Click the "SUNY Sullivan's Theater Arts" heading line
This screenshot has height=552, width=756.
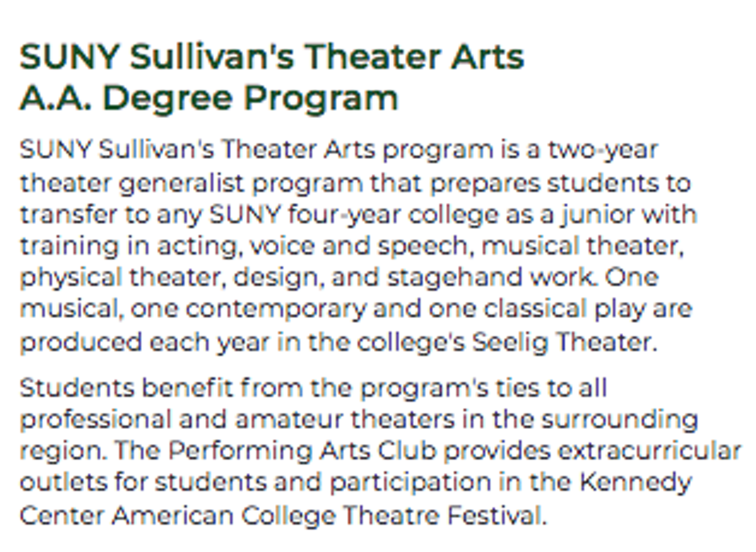point(272,57)
